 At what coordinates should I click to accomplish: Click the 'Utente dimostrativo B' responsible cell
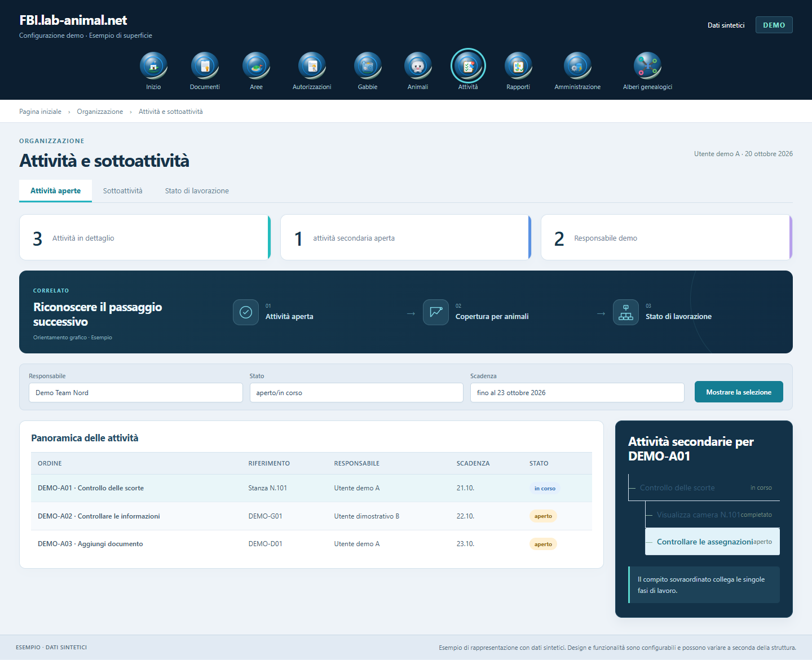(367, 516)
